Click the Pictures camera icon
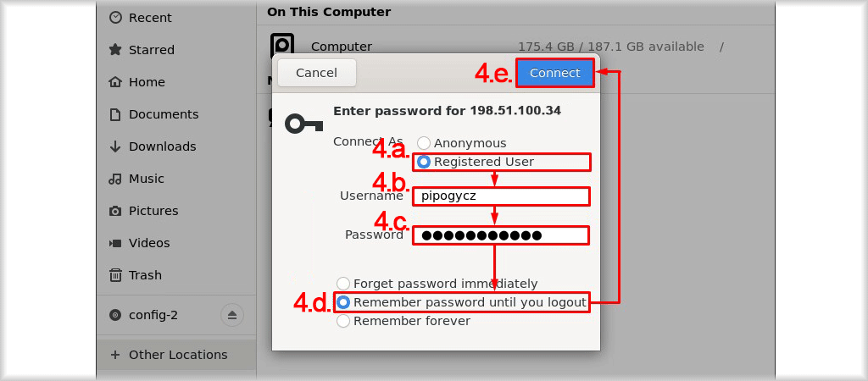The image size is (868, 381). coord(115,211)
